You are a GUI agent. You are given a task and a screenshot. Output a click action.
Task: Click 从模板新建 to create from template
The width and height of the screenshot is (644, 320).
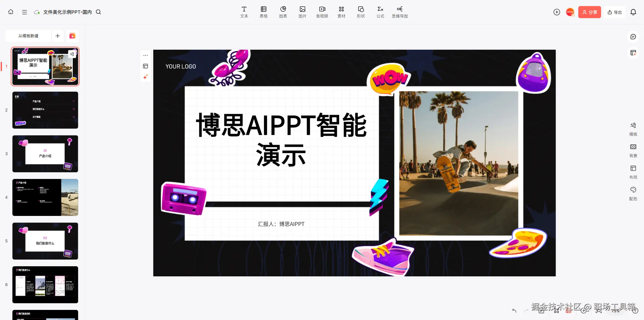28,36
